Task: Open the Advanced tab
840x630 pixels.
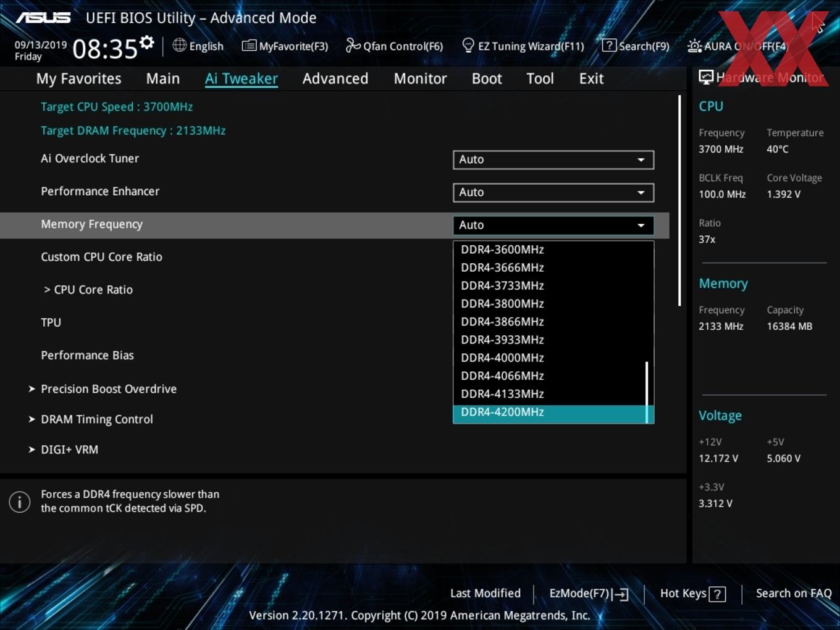Action: tap(335, 78)
